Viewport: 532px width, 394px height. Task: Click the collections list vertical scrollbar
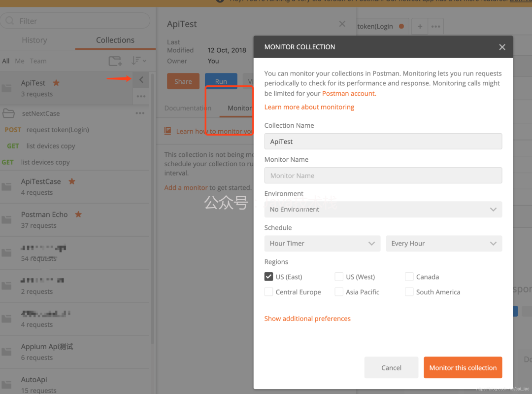click(x=152, y=209)
